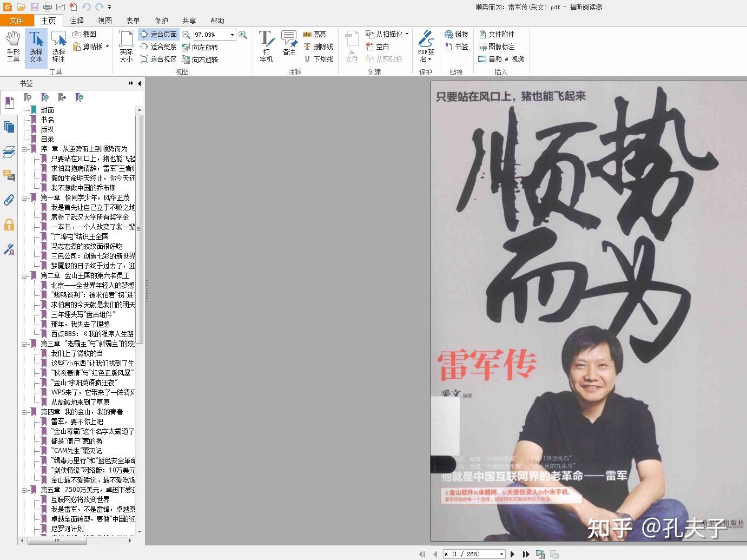Insert a File Attachment (文件附件)

pyautogui.click(x=497, y=34)
